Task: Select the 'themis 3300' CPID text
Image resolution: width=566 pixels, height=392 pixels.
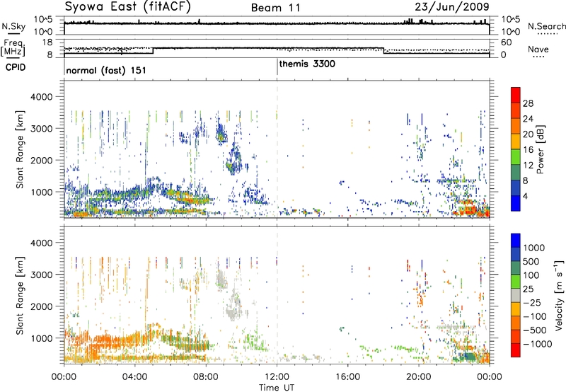Action: coord(307,64)
